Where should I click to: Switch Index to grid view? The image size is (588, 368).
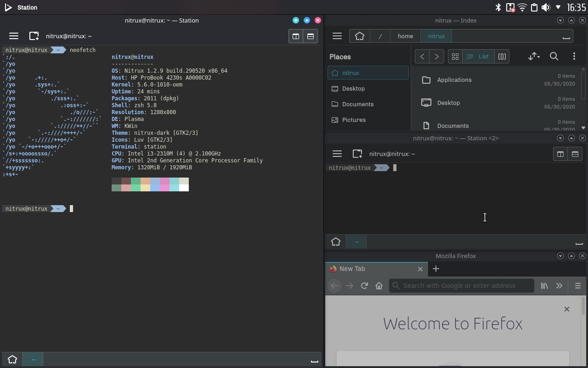[455, 56]
